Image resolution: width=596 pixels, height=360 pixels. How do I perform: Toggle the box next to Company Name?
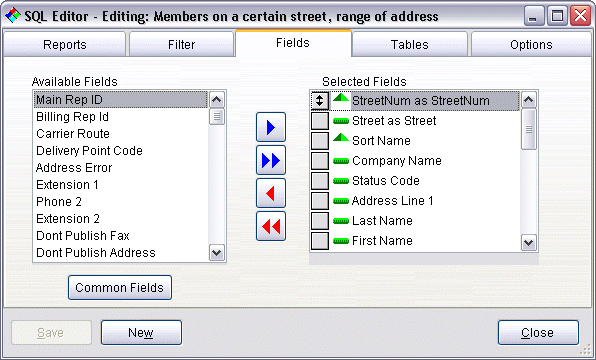320,161
